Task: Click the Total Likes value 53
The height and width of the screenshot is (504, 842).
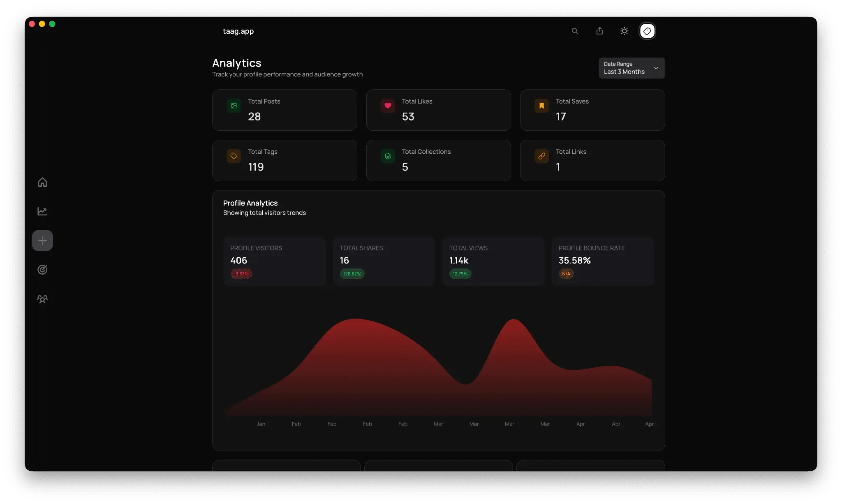Action: tap(408, 117)
